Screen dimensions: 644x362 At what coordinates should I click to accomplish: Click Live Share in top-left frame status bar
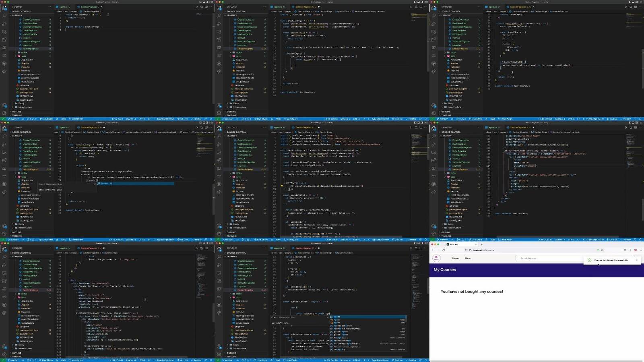click(x=46, y=119)
